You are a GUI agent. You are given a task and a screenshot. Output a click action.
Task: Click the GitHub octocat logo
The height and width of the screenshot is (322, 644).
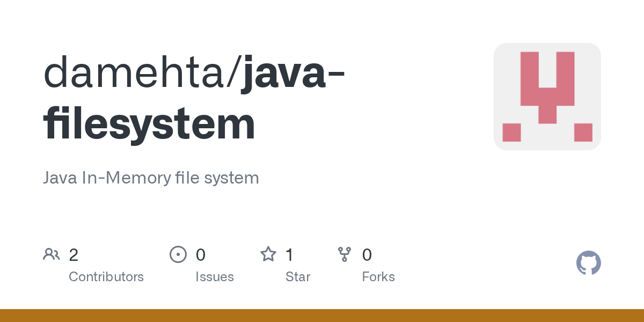point(588,263)
